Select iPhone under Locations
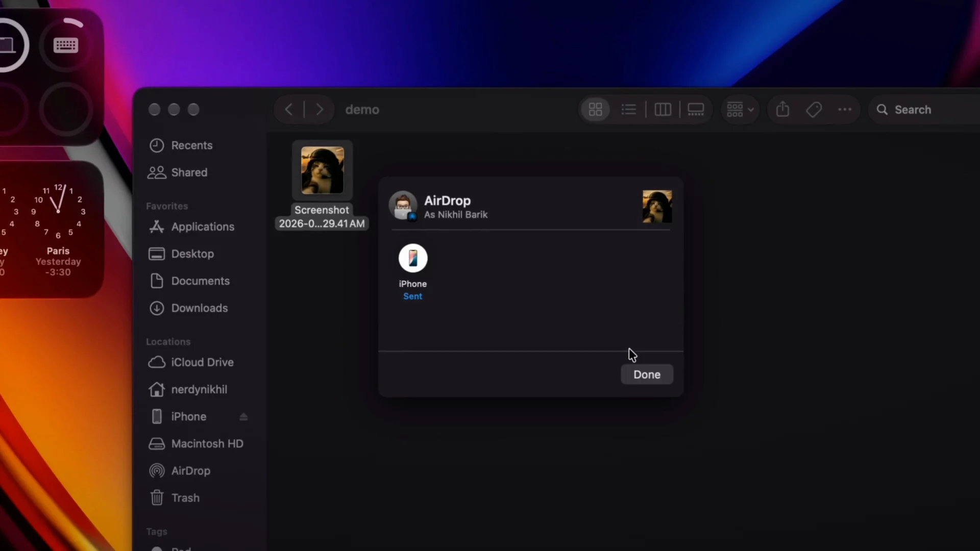 click(188, 416)
